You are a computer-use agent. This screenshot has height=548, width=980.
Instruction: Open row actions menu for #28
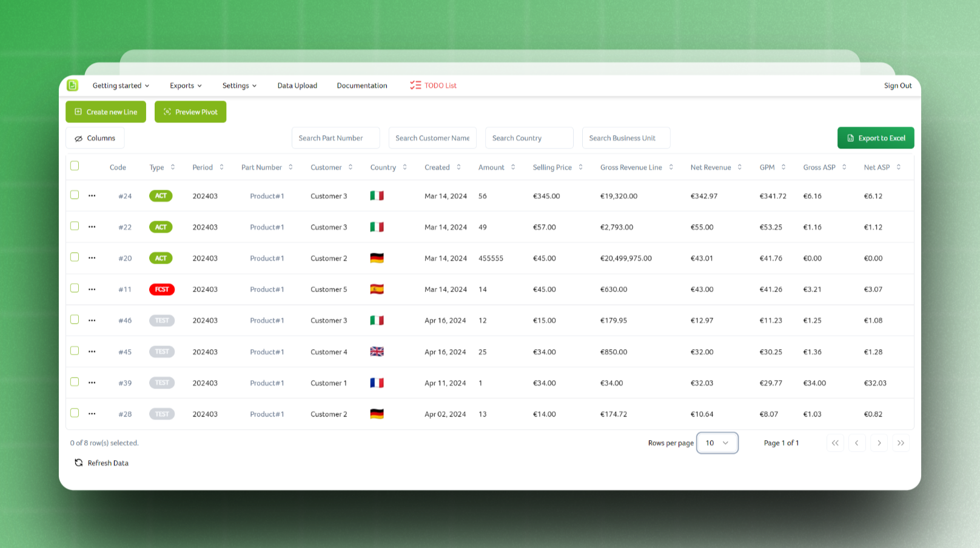[x=92, y=413]
